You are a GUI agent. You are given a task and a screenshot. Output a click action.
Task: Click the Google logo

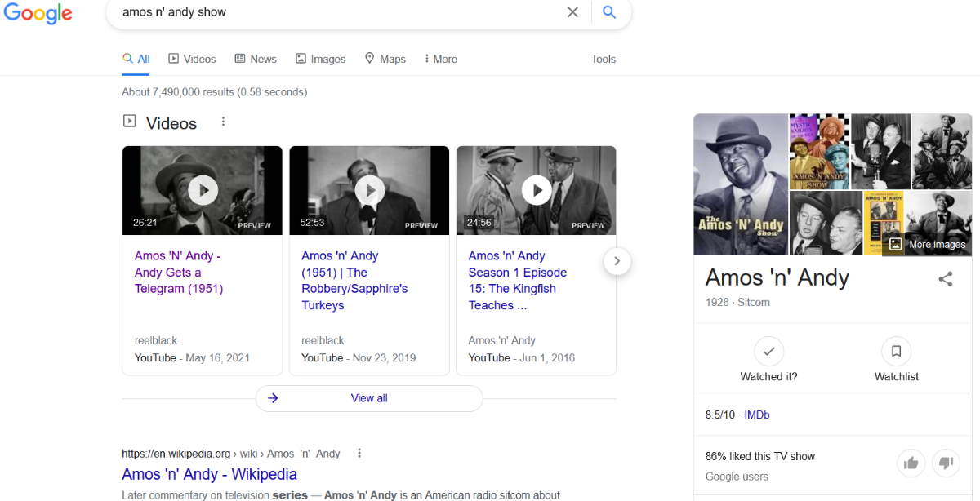pos(38,13)
